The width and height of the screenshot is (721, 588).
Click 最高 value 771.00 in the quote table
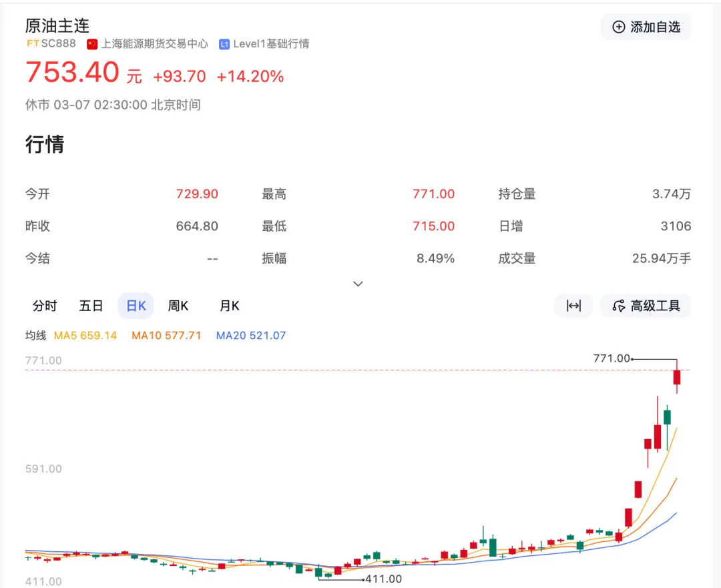[x=433, y=194]
